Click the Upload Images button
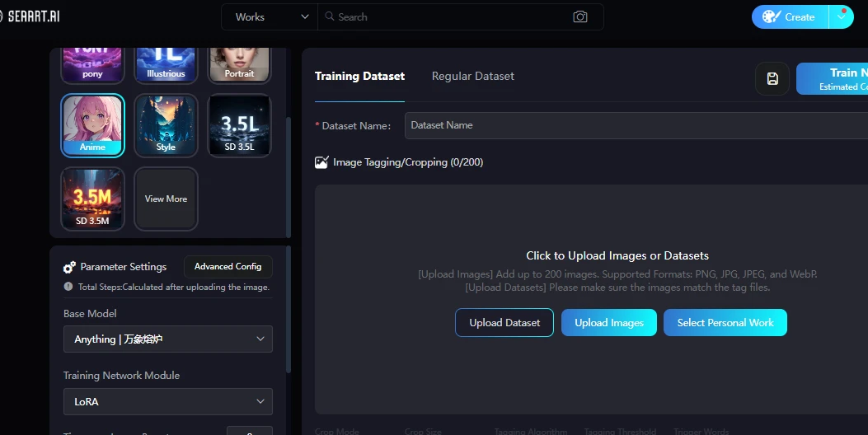Screen dimensions: 868x435 (608, 323)
